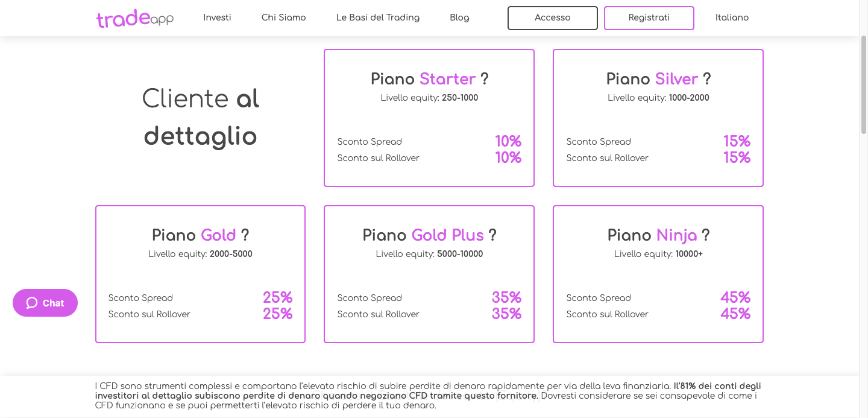Click the page vertical scrollbar thumb
The width and height of the screenshot is (868, 418).
863,84
